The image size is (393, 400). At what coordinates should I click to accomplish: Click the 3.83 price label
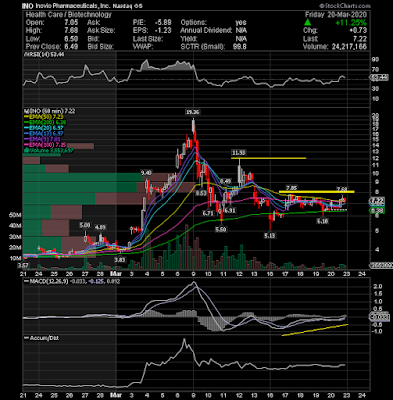pyautogui.click(x=119, y=259)
